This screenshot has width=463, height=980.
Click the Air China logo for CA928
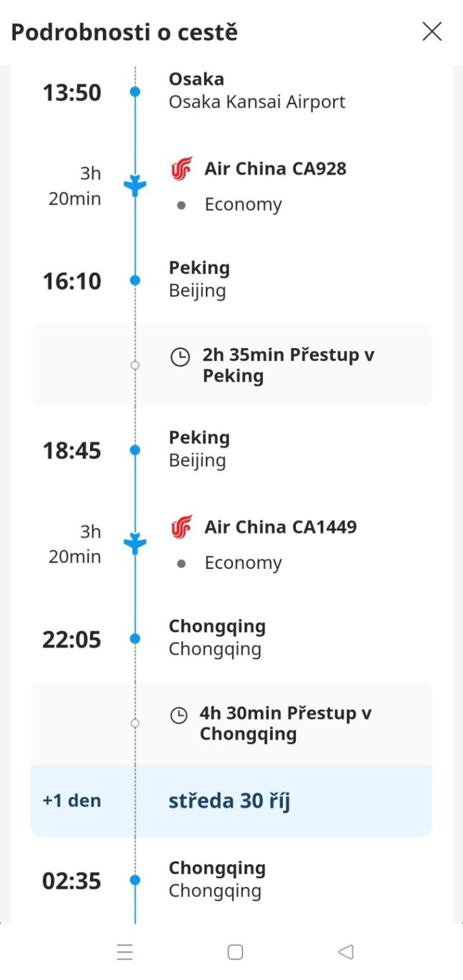[181, 169]
